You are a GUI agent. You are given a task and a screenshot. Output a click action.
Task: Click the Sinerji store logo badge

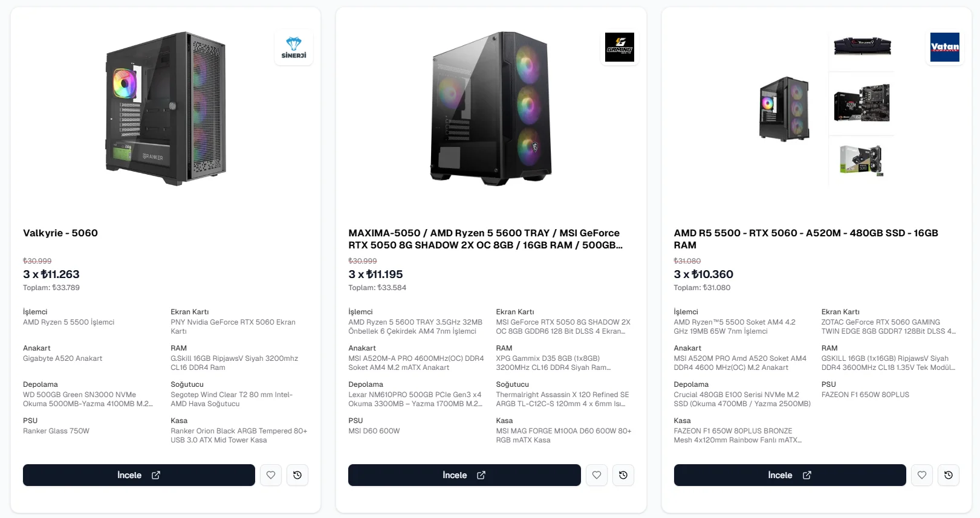point(294,47)
